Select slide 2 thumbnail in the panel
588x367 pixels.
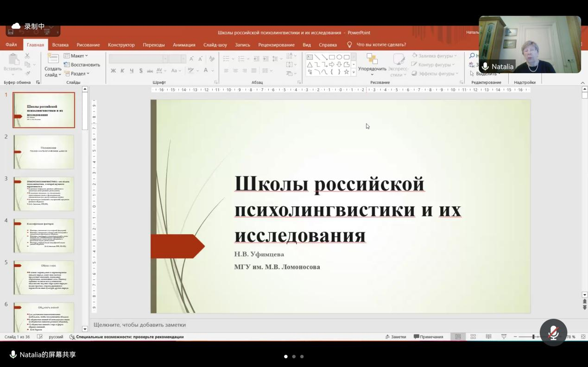click(44, 152)
